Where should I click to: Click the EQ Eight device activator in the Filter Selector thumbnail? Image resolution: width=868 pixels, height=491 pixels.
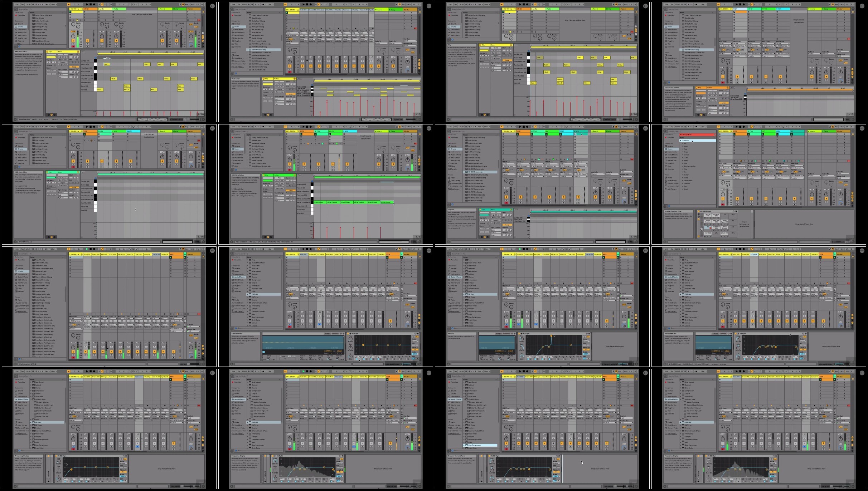pos(348,334)
